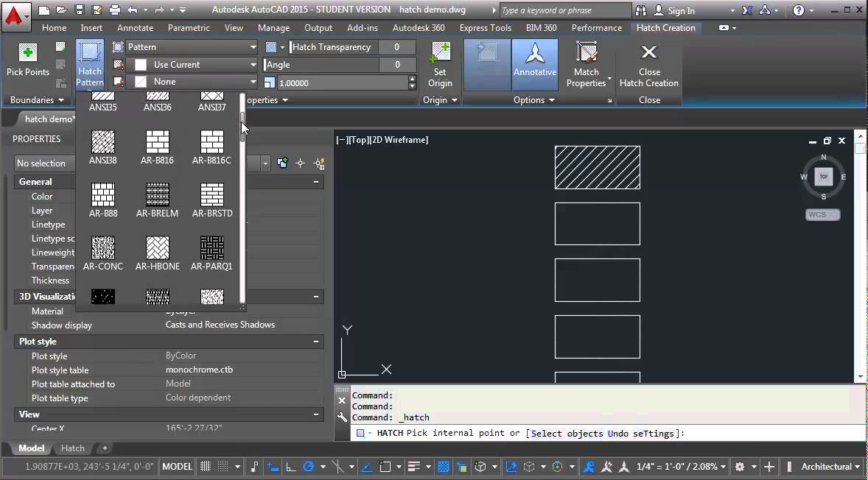Toggle lineweight display in status bar
The image size is (868, 480).
pos(413,467)
